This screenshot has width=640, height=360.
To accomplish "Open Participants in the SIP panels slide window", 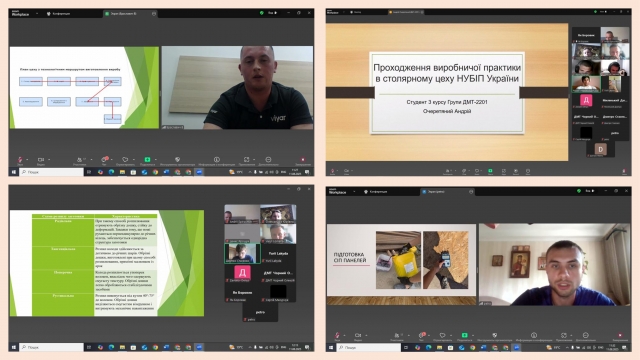I will pos(396,336).
